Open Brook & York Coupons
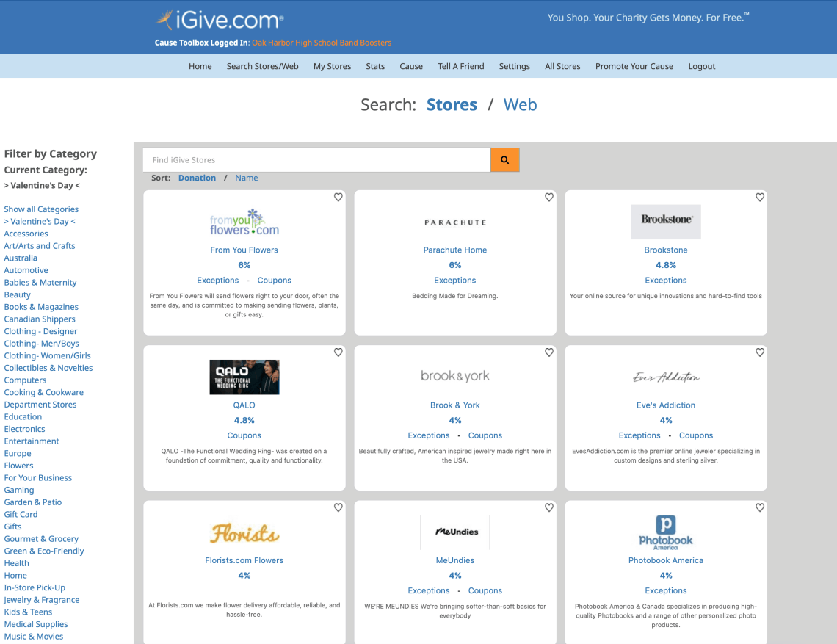 (485, 435)
